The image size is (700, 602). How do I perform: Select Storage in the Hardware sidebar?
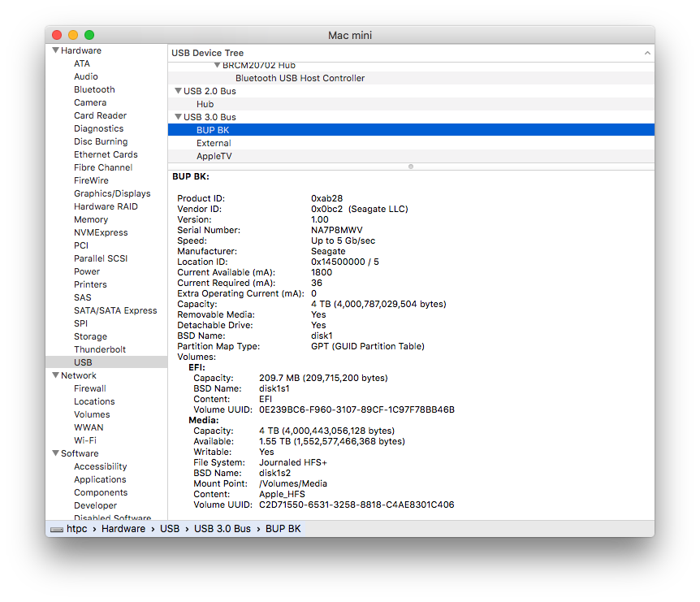click(x=90, y=336)
